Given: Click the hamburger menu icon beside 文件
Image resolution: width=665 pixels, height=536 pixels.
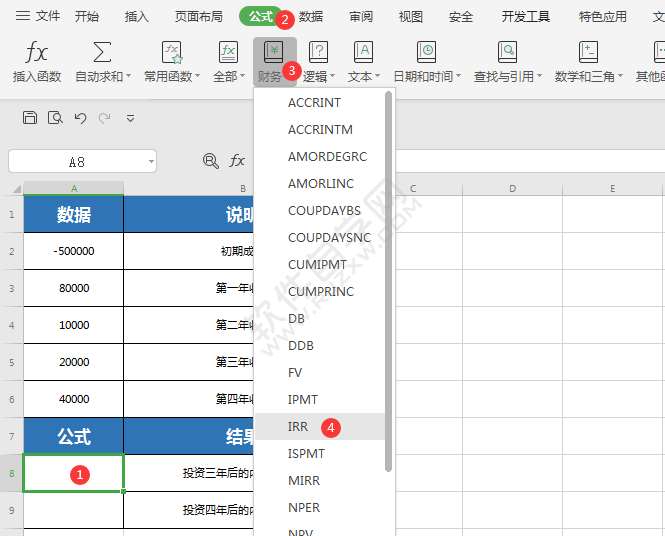Looking at the screenshot, I should 22,16.
